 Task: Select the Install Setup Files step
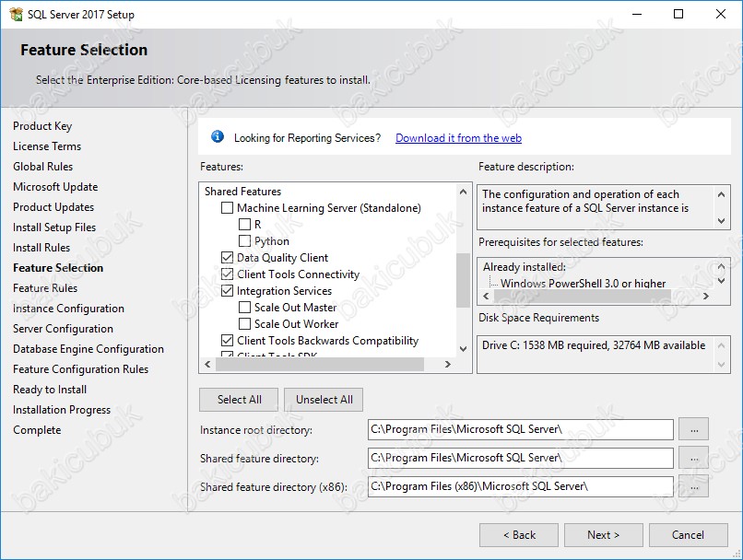54,227
